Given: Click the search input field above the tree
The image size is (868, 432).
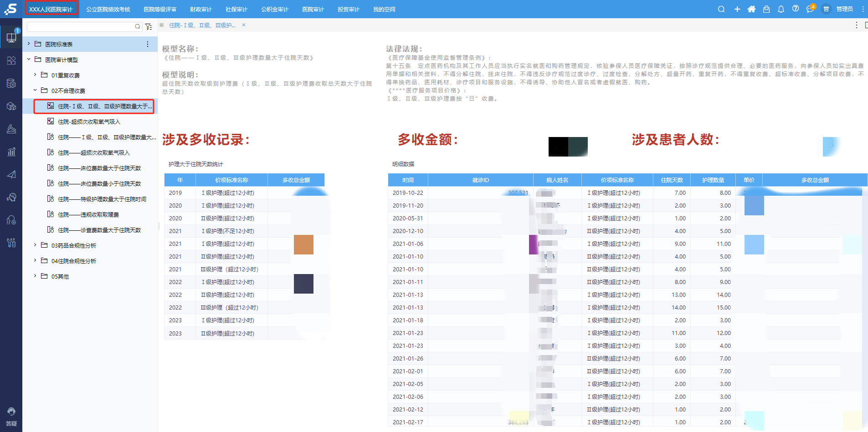Looking at the screenshot, I should [x=82, y=26].
